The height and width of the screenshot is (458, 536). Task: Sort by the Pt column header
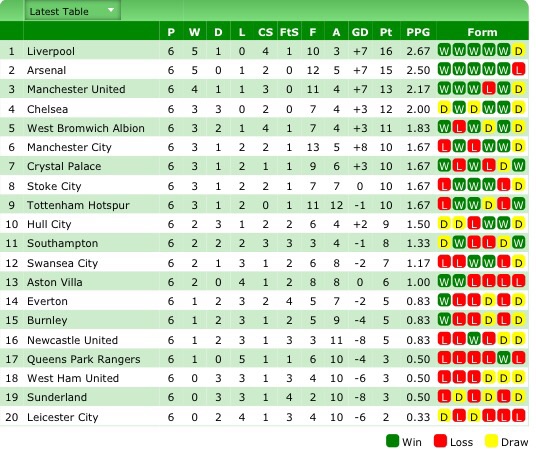(386, 32)
